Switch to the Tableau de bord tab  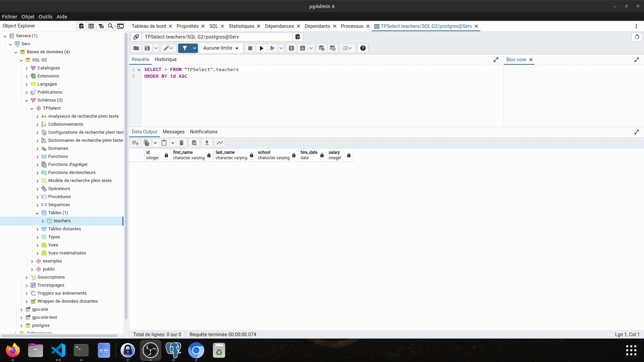149,26
